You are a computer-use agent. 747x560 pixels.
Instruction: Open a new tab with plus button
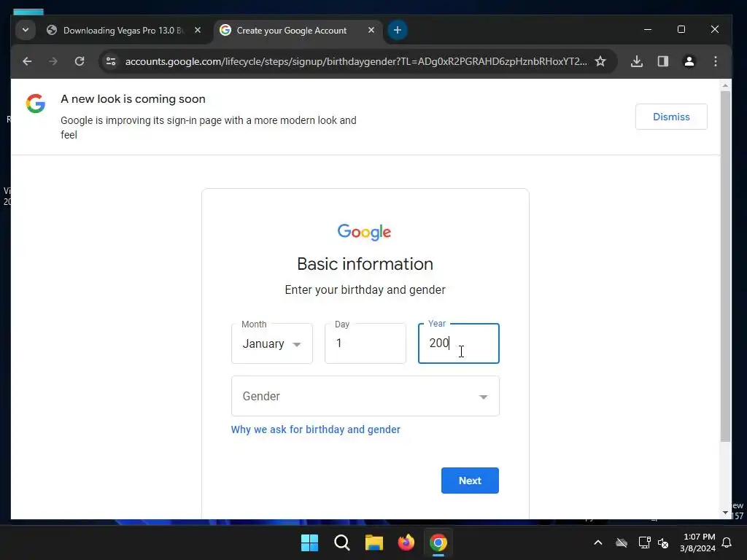click(x=398, y=31)
